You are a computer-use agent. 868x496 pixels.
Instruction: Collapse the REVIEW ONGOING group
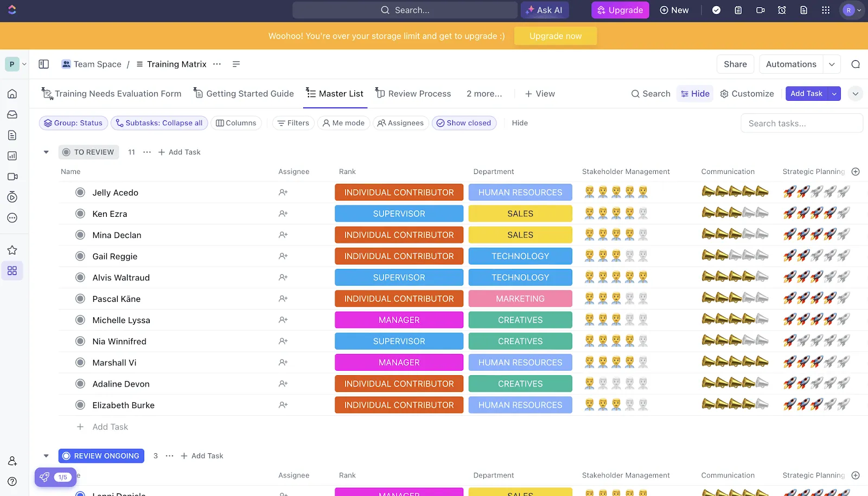point(46,456)
